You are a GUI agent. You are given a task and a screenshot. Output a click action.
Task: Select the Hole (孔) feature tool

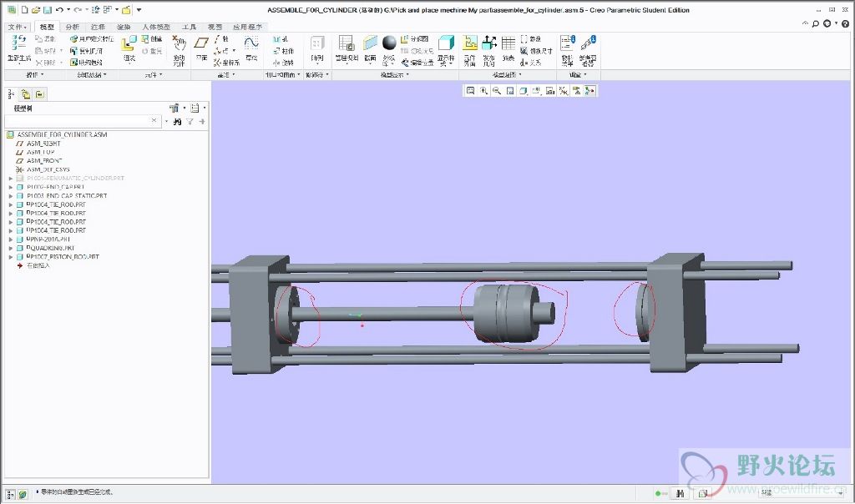point(281,38)
